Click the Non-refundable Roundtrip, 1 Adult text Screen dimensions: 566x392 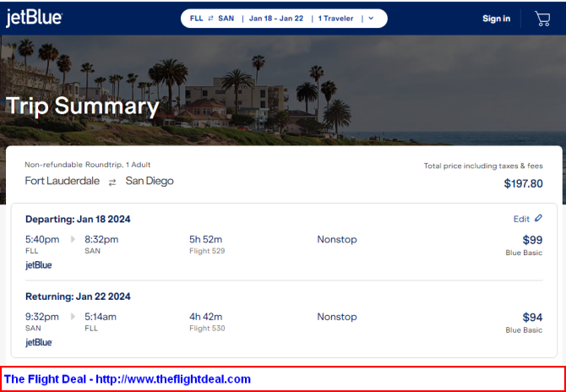tap(88, 165)
